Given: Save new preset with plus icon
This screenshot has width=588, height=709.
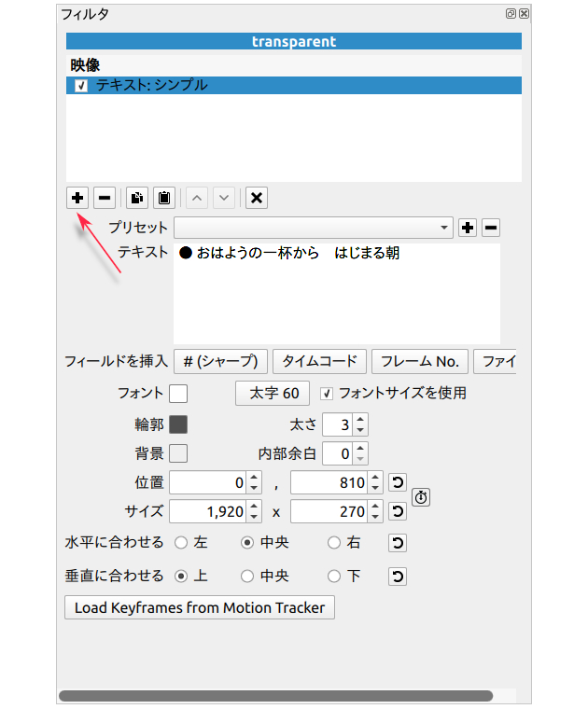Looking at the screenshot, I should tap(469, 228).
